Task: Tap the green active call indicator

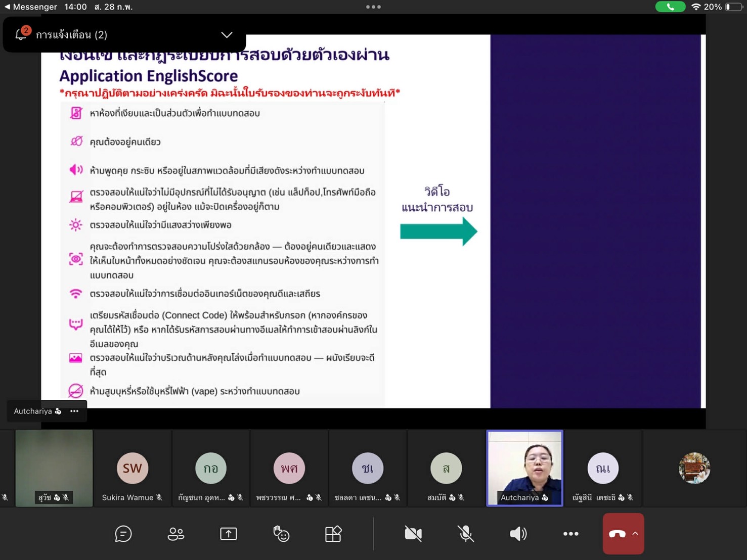Action: (670, 7)
